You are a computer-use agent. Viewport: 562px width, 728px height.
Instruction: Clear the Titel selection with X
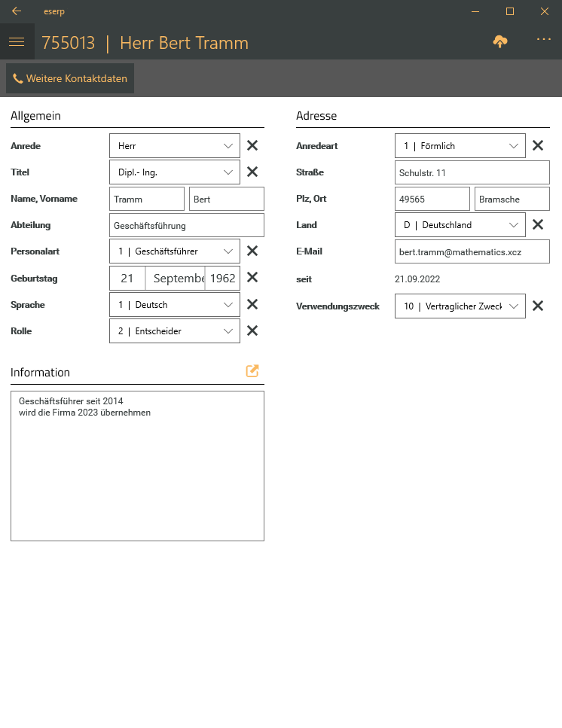coord(252,172)
